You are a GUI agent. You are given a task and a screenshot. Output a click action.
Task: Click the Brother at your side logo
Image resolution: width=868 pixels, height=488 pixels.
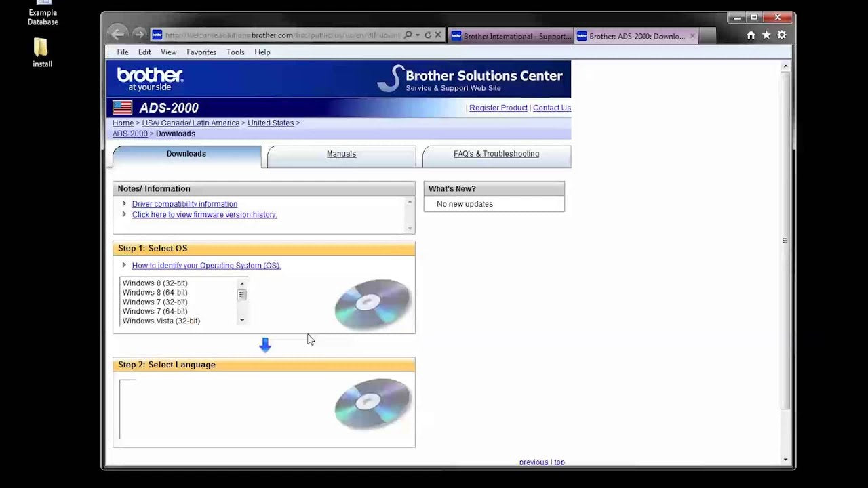pyautogui.click(x=150, y=79)
